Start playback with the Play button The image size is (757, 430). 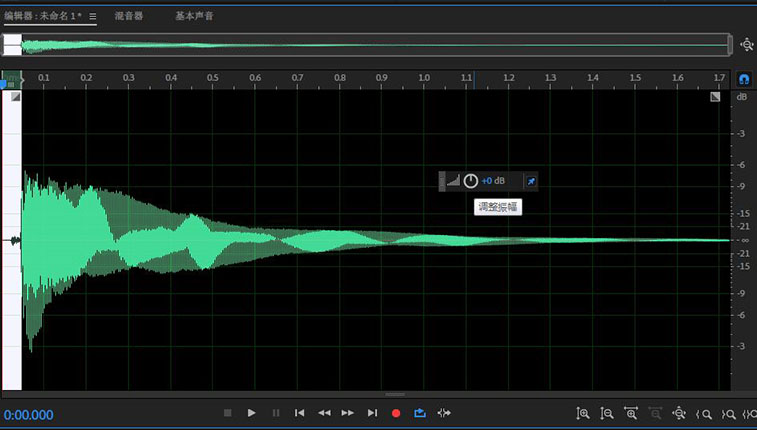[252, 413]
